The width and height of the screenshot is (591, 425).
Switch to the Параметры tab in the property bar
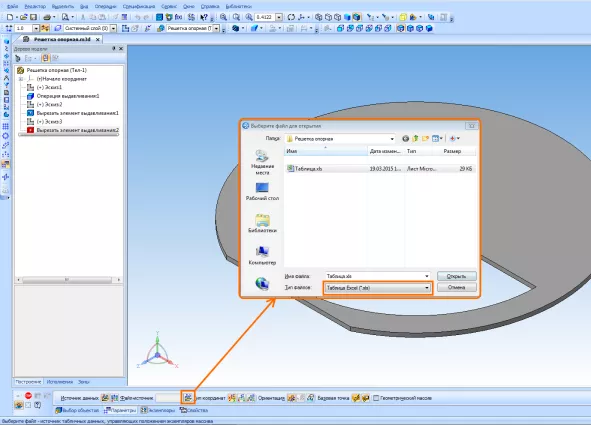pyautogui.click(x=120, y=410)
